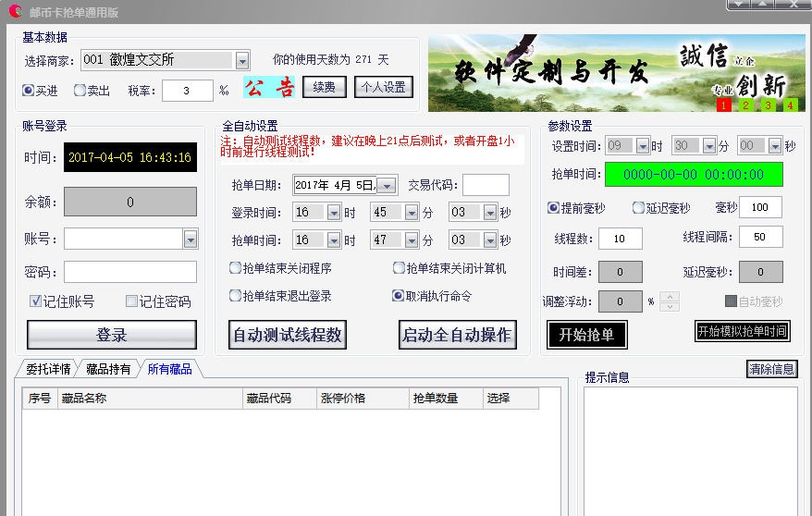Image resolution: width=812 pixels, height=516 pixels.
Task: Open the 抢单时间 hour dropdown in 全自动设置
Action: 334,240
